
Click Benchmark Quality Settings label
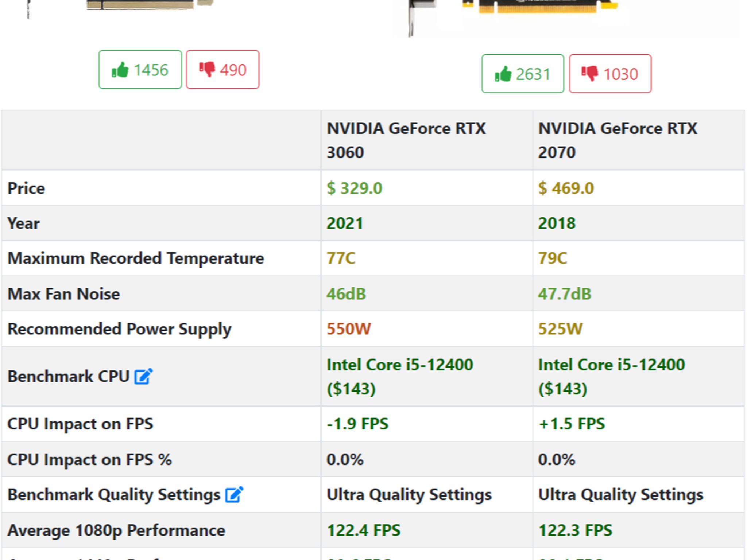pyautogui.click(x=114, y=495)
